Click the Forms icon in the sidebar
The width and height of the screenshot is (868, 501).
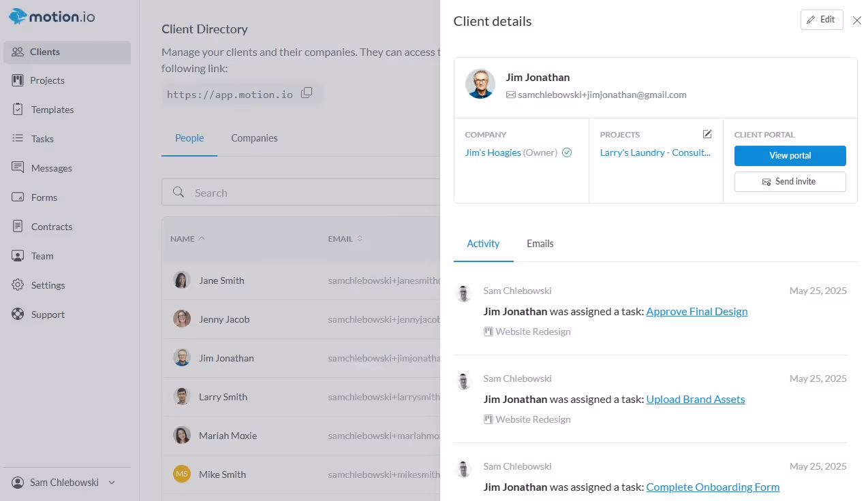(18, 197)
